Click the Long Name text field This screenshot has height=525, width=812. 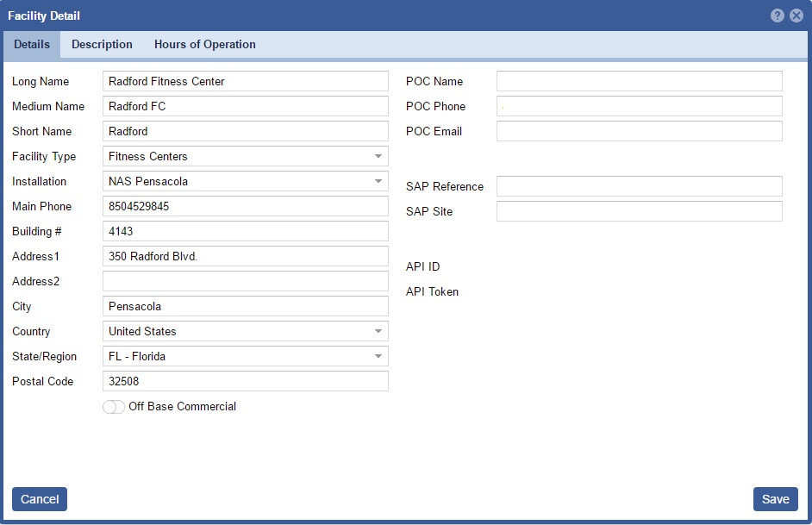click(245, 82)
